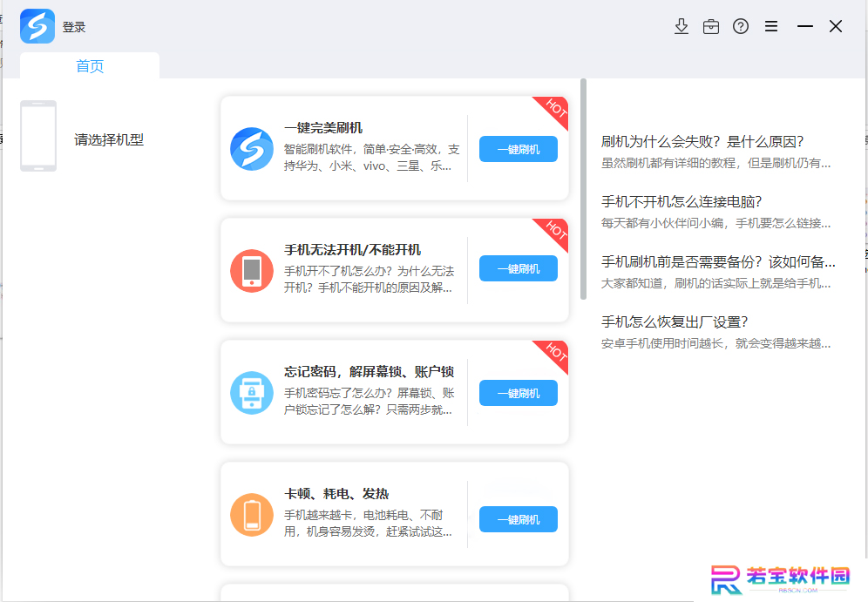868x602 pixels.
Task: Click description 手机开不了机怎么办
Action: (x=370, y=280)
